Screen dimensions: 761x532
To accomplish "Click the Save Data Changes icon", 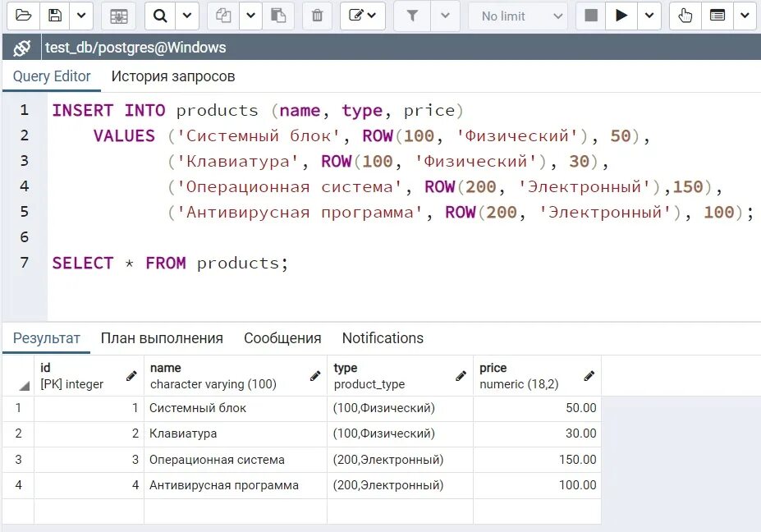I will (x=118, y=16).
